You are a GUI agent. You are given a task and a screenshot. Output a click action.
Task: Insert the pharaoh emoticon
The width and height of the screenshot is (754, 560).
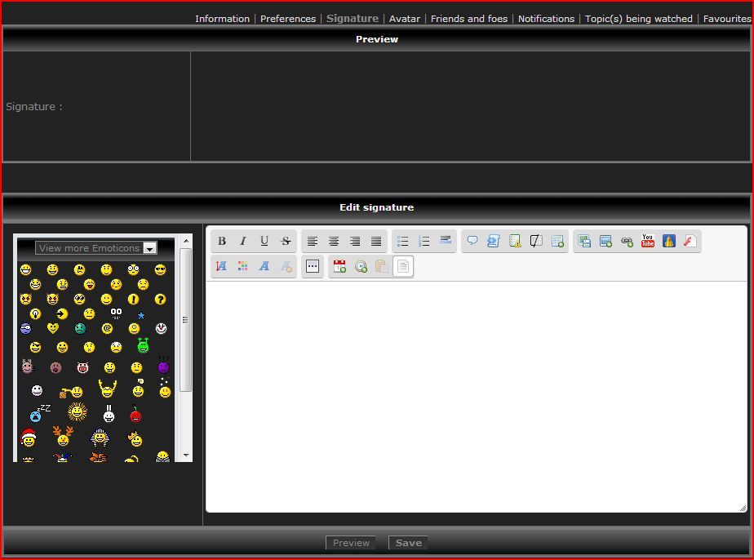click(100, 438)
